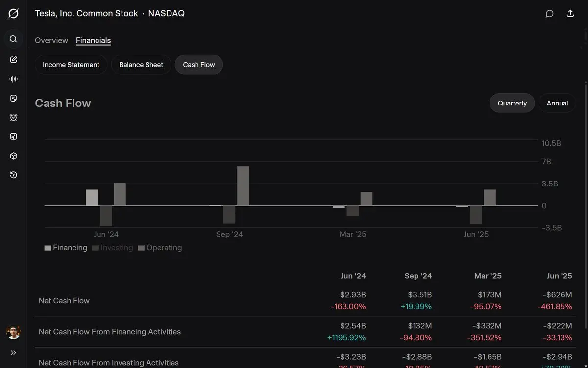Screen dimensions: 588x368
Task: Click the new thread edit icon
Action: pyautogui.click(x=13, y=60)
